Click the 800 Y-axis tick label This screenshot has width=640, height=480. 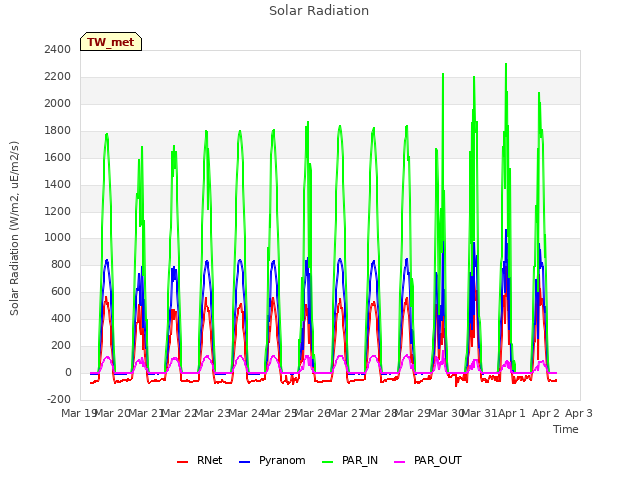(x=61, y=264)
